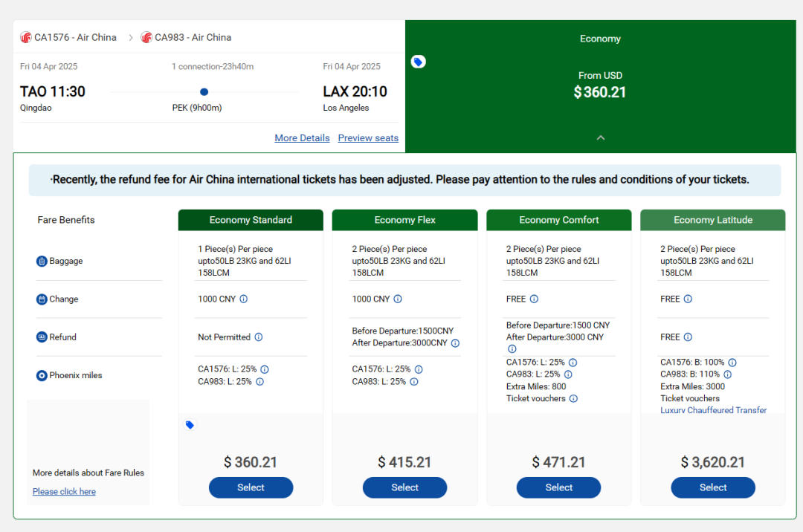
Task: Open the More Details link
Action: click(x=302, y=138)
